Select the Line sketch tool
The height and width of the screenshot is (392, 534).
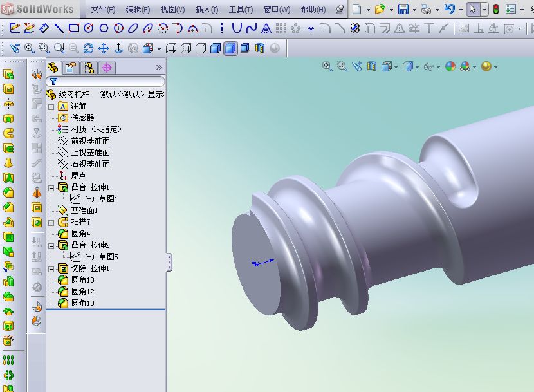point(59,28)
